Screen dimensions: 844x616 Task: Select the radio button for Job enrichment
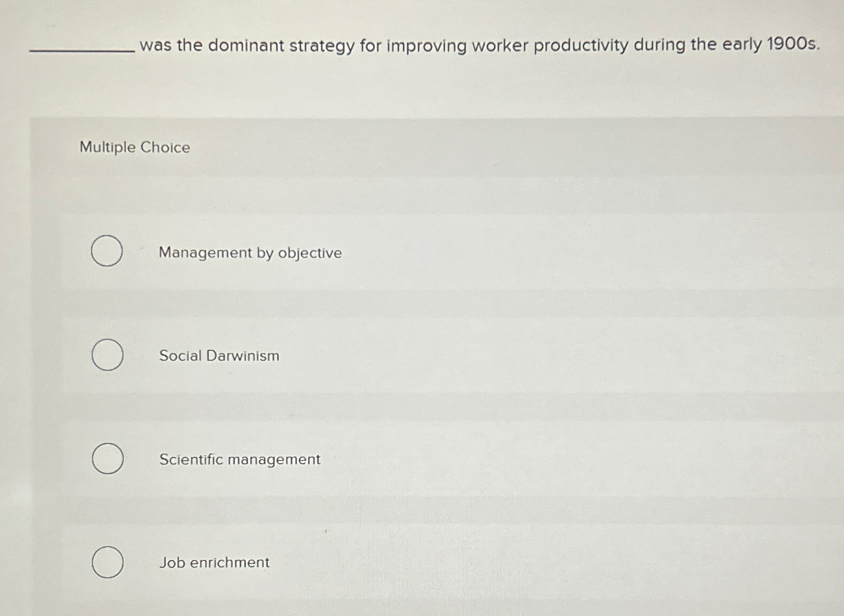coord(107,562)
